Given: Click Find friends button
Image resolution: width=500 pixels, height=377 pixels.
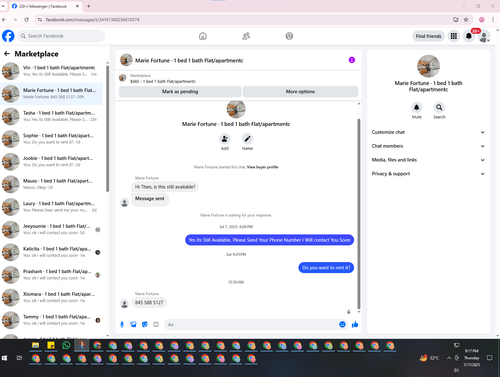Looking at the screenshot, I should point(428,36).
